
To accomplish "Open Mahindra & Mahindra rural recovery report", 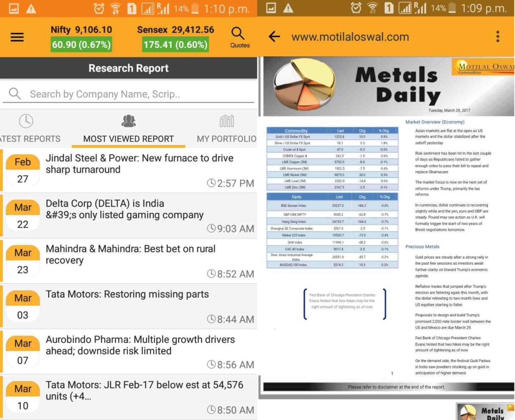I will 130,255.
